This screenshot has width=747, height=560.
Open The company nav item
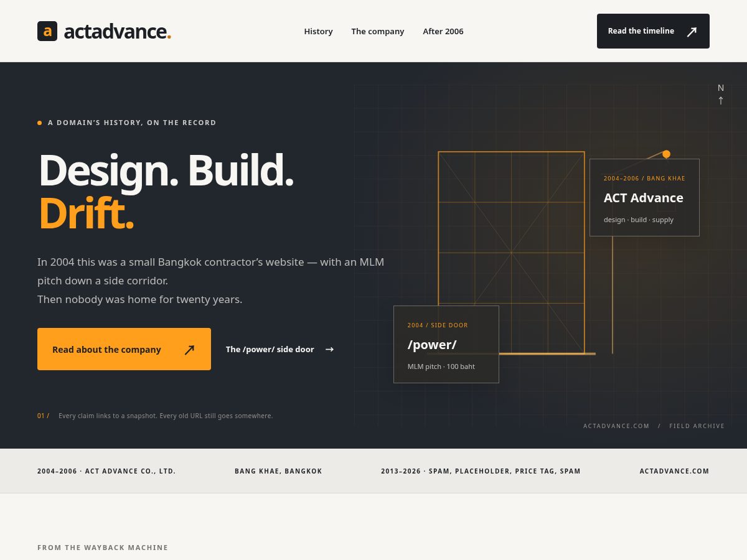pyautogui.click(x=378, y=31)
